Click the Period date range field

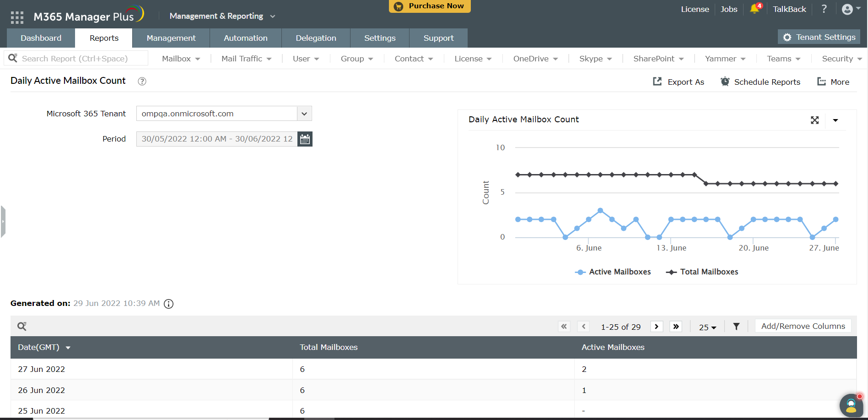[x=217, y=139]
